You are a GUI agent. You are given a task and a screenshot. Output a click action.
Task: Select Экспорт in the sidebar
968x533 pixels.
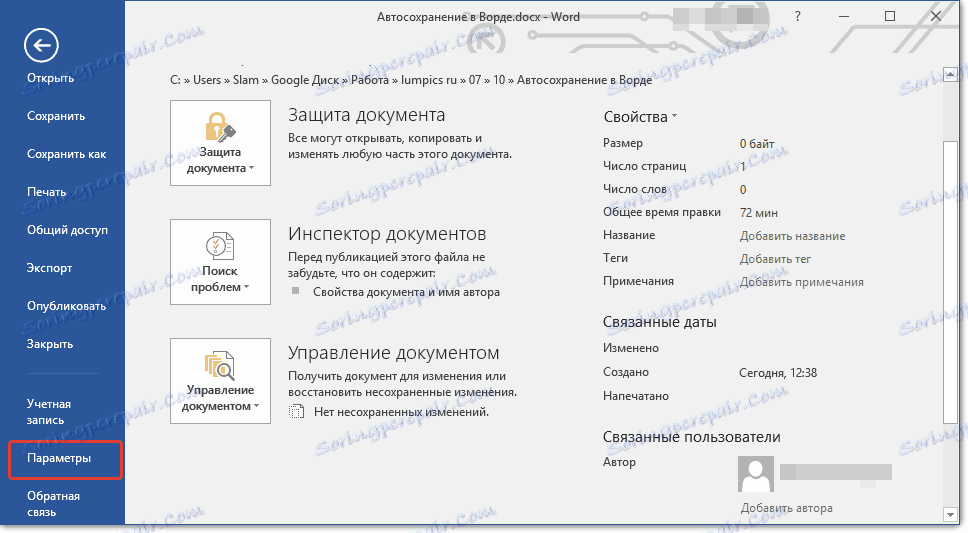click(49, 268)
